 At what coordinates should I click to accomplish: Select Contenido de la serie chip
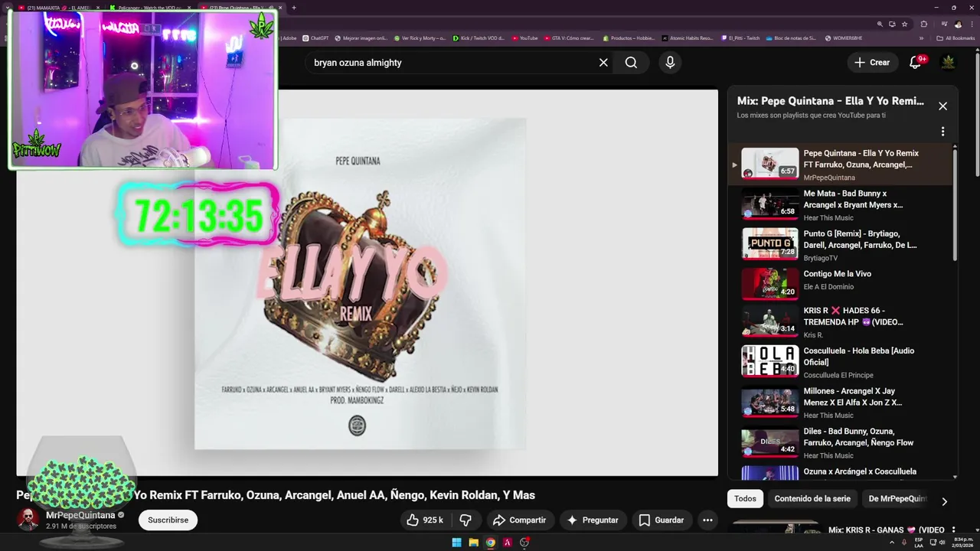[812, 499]
